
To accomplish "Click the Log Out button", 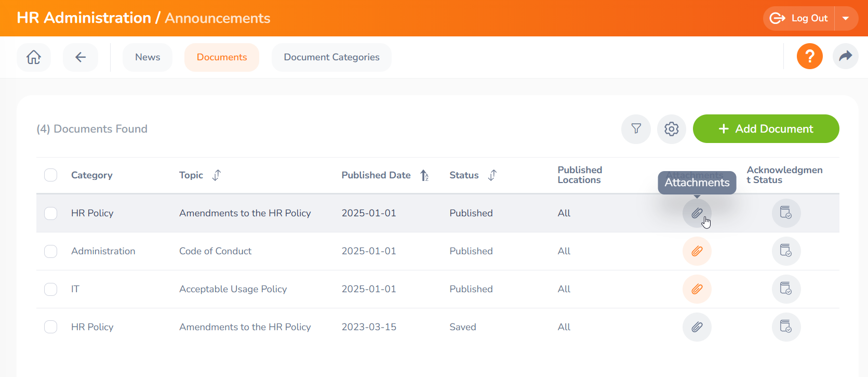I will [799, 19].
